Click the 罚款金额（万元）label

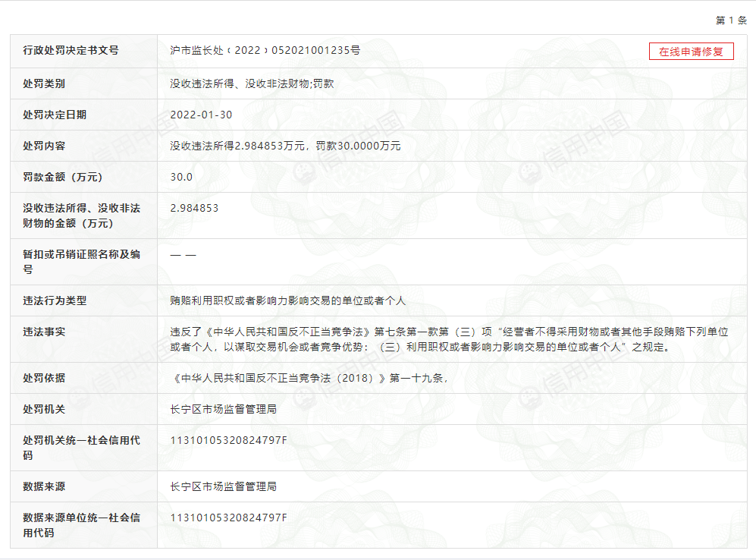(x=63, y=177)
